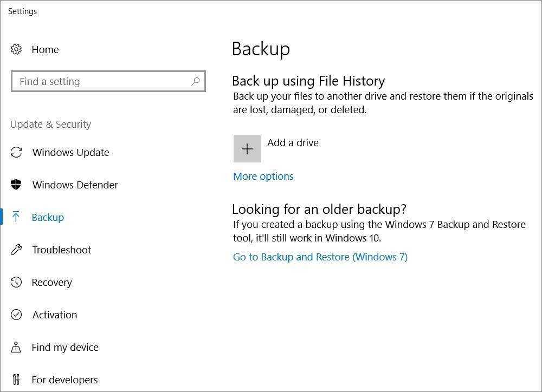
Task: Select the Troubleshoot text in sidebar
Action: (x=61, y=250)
